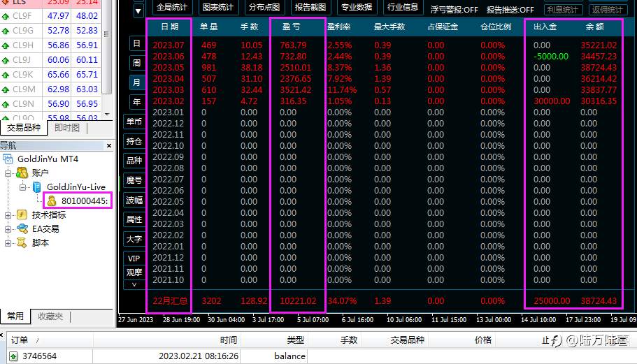Click the balance icon for order 3746564
Viewport: 637px width, 364px height.
[x=13, y=356]
